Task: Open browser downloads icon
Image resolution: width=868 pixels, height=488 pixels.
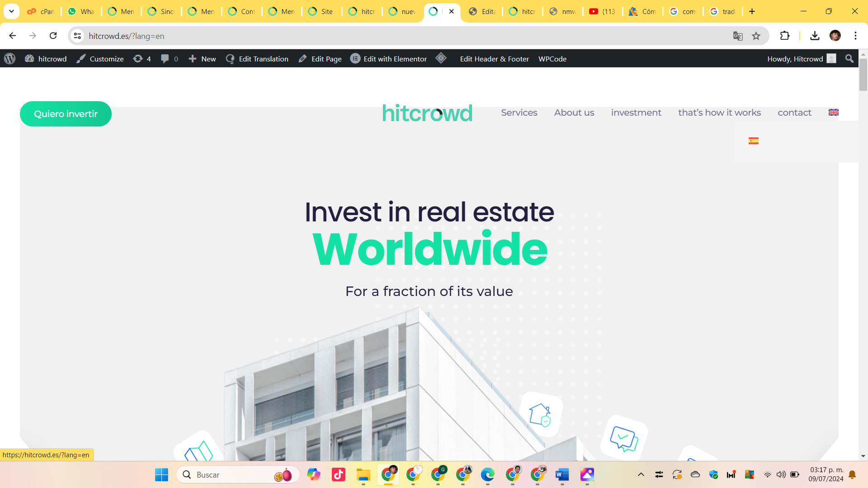Action: tap(815, 36)
